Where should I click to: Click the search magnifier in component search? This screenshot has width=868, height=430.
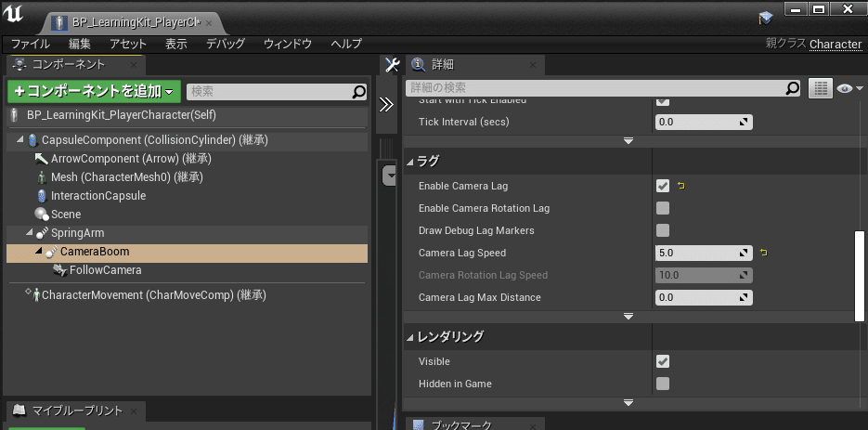click(358, 91)
